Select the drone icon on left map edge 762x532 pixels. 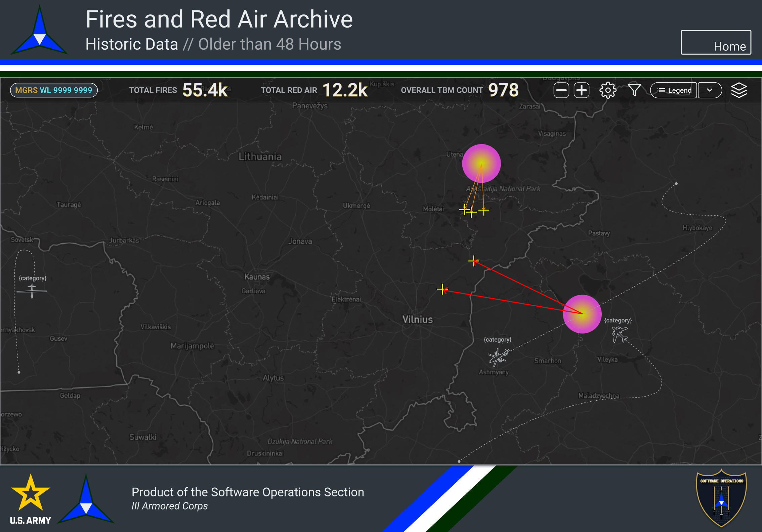[x=32, y=291]
